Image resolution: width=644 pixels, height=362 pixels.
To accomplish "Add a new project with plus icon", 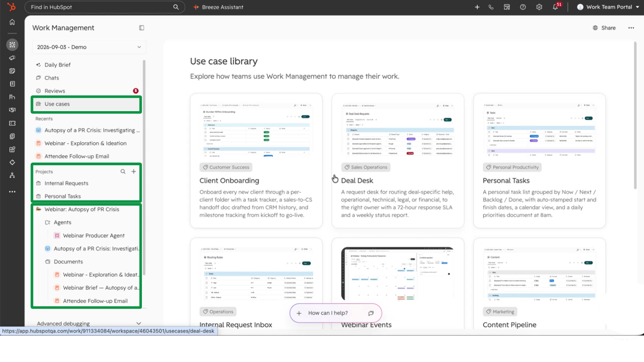I will [x=133, y=172].
